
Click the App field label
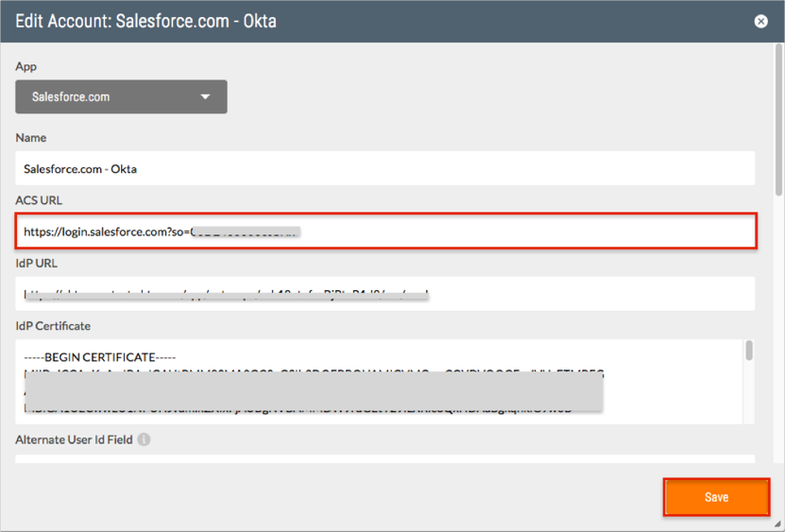pos(26,67)
